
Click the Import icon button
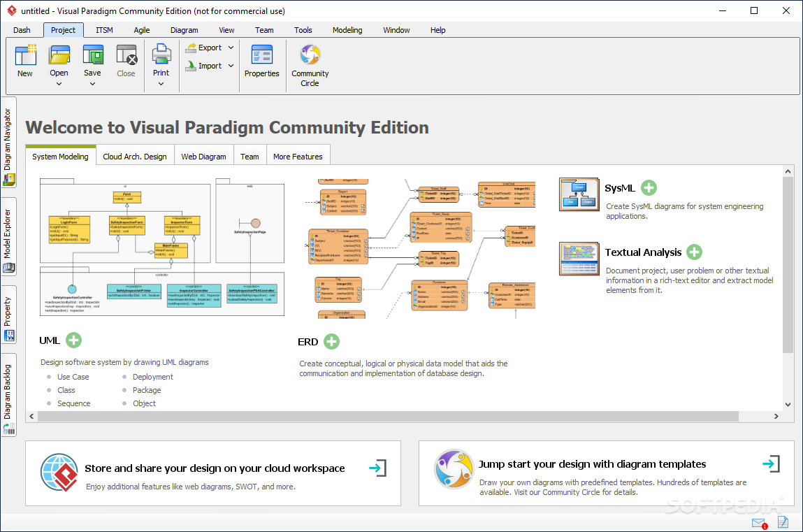pyautogui.click(x=191, y=66)
